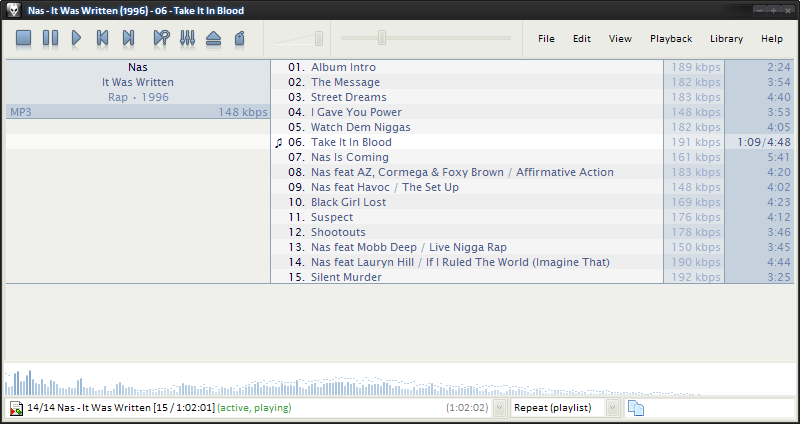
Task: Click the playlist icon in the status bar
Action: (x=16, y=408)
